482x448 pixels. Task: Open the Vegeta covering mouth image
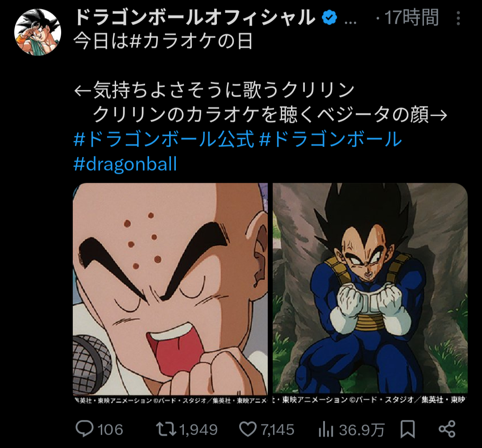point(370,290)
